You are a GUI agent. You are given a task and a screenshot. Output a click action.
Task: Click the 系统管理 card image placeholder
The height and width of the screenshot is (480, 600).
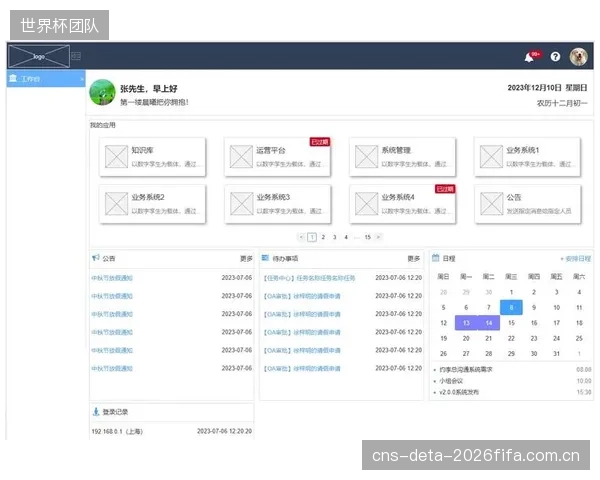coord(367,157)
